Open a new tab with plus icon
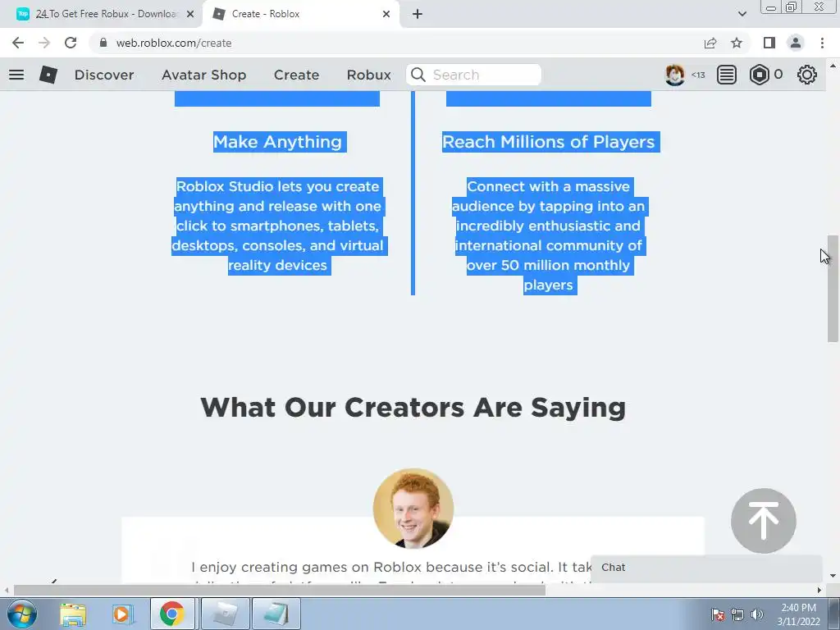The height and width of the screenshot is (630, 840). click(418, 14)
